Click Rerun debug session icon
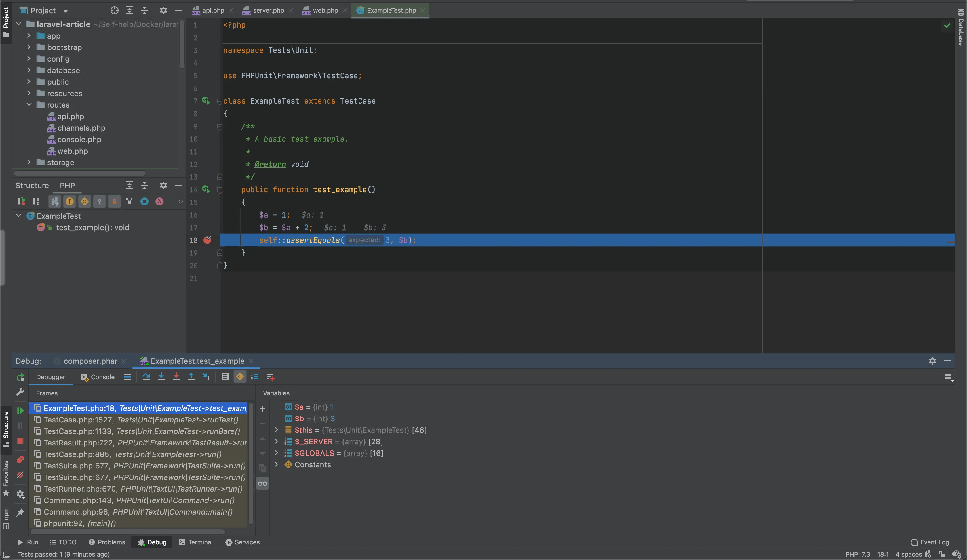 [x=20, y=378]
